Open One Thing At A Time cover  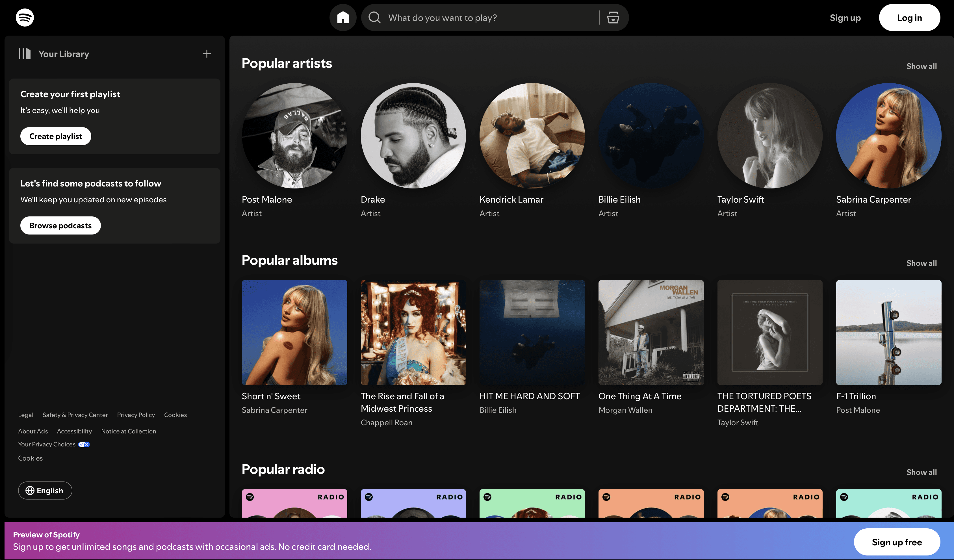tap(651, 333)
